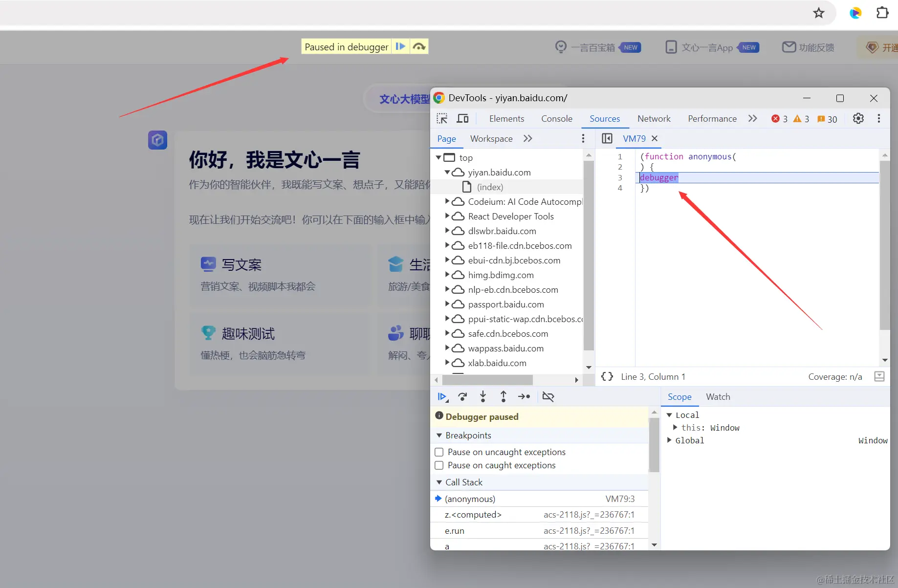Resume script execution in debugger toolbar
Image resolution: width=898 pixels, height=588 pixels.
pyautogui.click(x=442, y=396)
